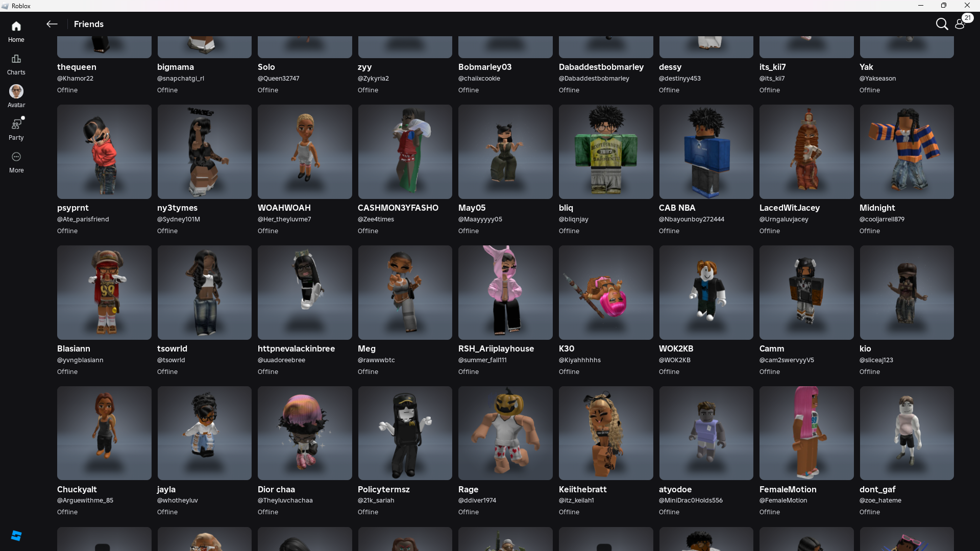Open Party from the sidebar
The height and width of the screenshot is (551, 980).
[x=16, y=129]
